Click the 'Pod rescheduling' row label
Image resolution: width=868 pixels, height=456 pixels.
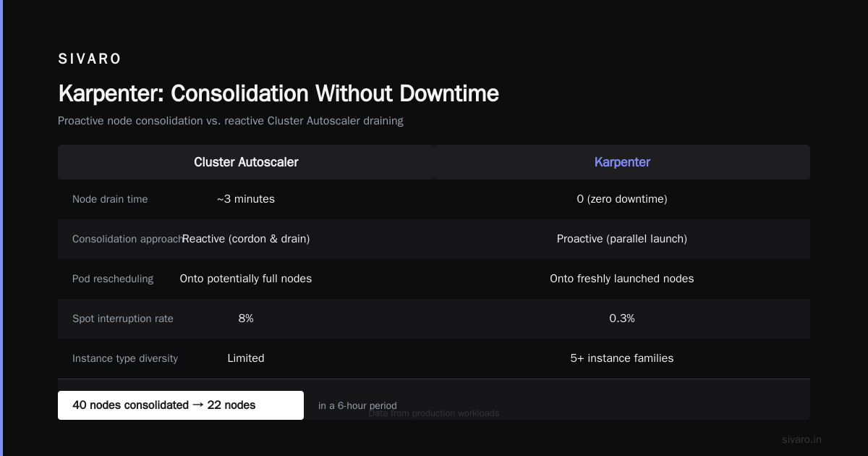(113, 279)
